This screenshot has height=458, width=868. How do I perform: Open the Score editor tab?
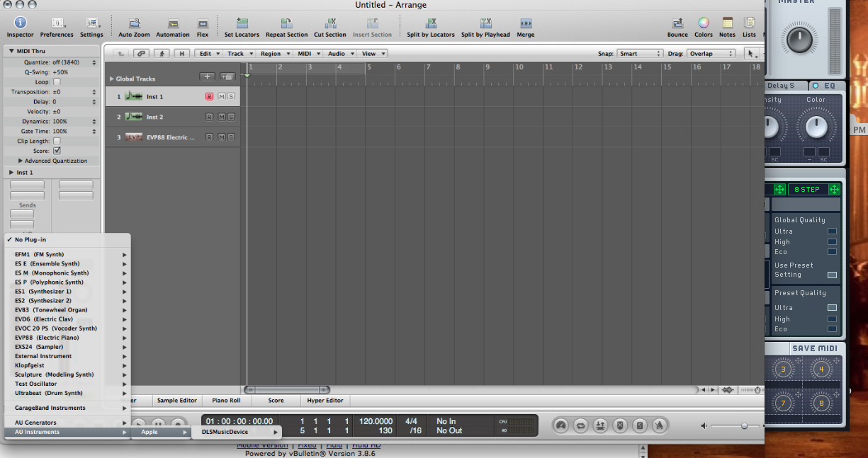[x=276, y=400]
